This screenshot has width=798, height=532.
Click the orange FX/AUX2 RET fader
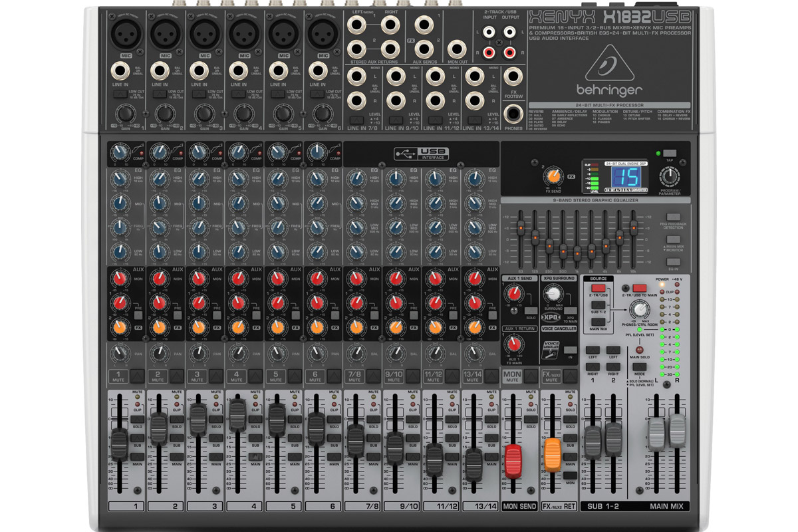click(x=552, y=455)
